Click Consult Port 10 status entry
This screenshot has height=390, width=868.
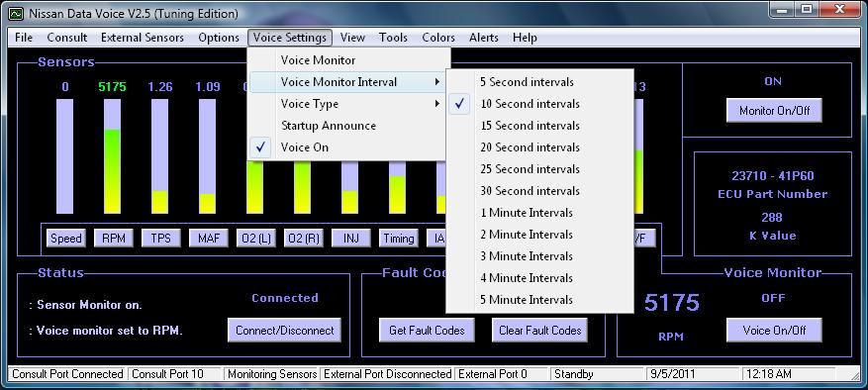pyautogui.click(x=174, y=374)
